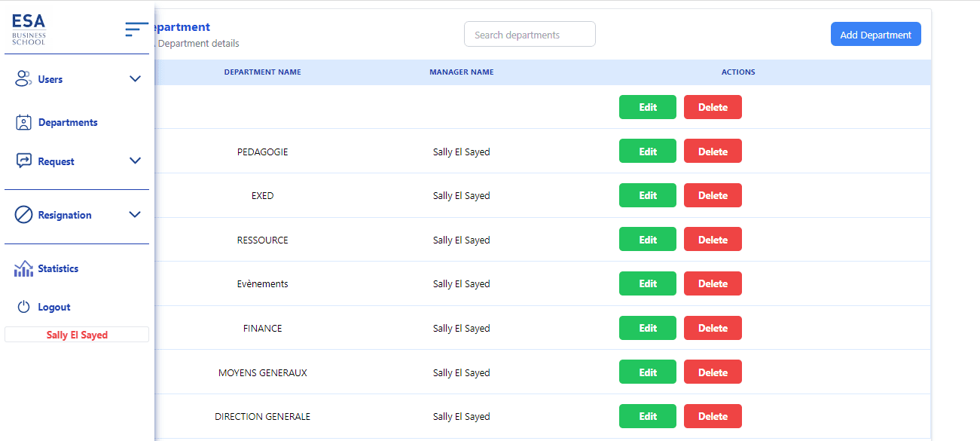
Task: Click the Resignation prohibition icon
Action: point(23,215)
